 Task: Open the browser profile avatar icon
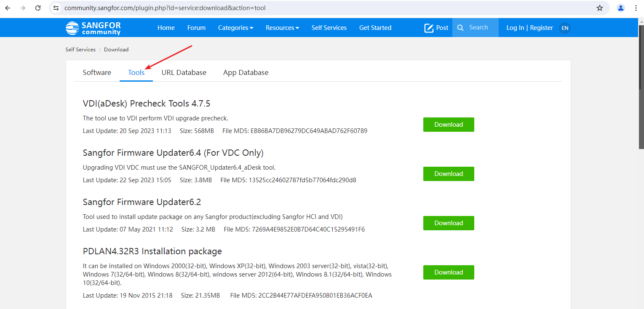tap(621, 8)
